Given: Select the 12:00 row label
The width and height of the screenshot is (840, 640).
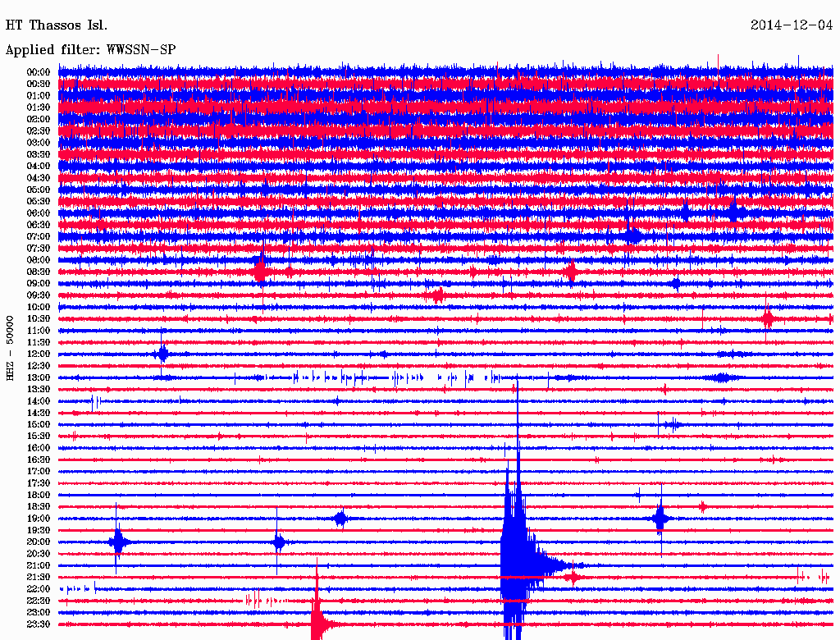Looking at the screenshot, I should 39,354.
